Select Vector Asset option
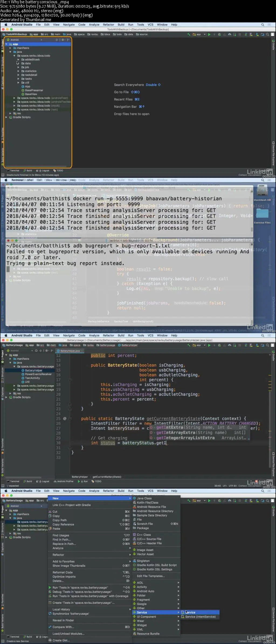This screenshot has width=276, height=644. pos(145,554)
